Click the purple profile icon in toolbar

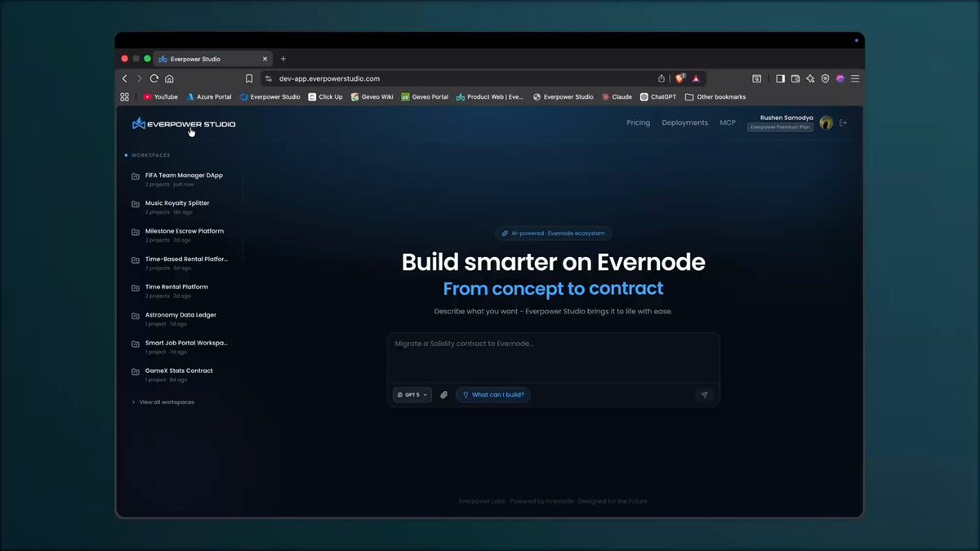[840, 78]
